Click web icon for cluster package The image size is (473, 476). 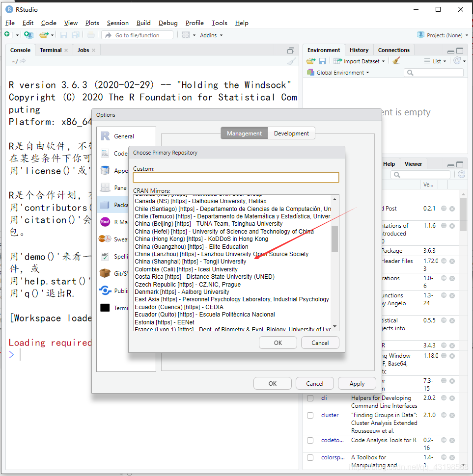coord(444,415)
